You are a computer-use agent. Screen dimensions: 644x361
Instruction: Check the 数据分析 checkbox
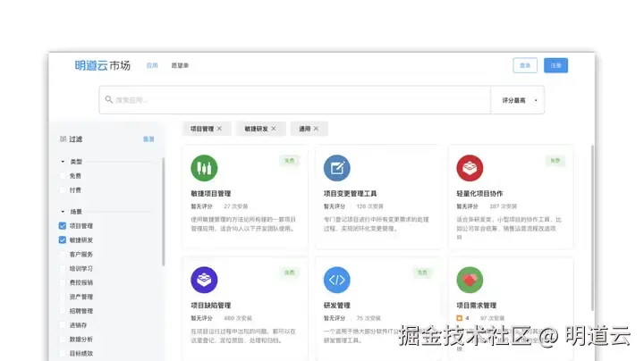coord(63,340)
